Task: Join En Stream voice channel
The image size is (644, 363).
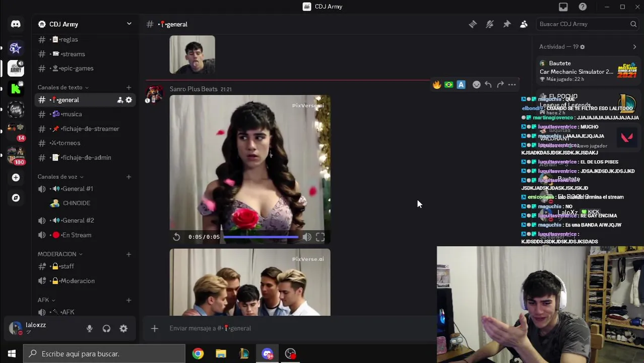Action: [85, 235]
